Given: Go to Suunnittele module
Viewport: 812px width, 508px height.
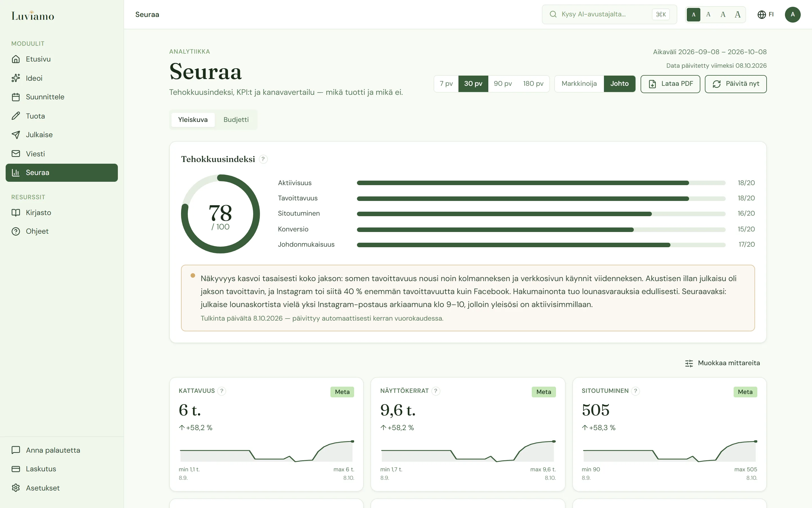Looking at the screenshot, I should point(62,97).
